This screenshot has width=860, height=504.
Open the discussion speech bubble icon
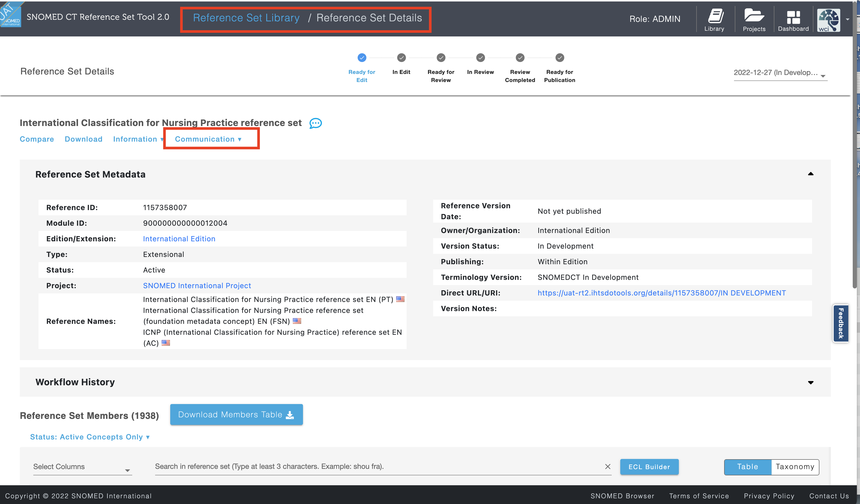[x=315, y=123]
